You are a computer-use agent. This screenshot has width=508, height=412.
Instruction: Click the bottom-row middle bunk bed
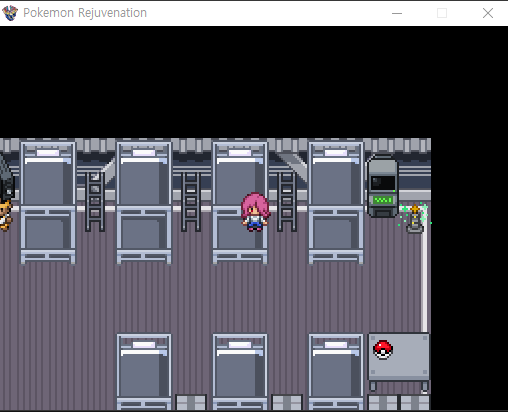[240, 372]
